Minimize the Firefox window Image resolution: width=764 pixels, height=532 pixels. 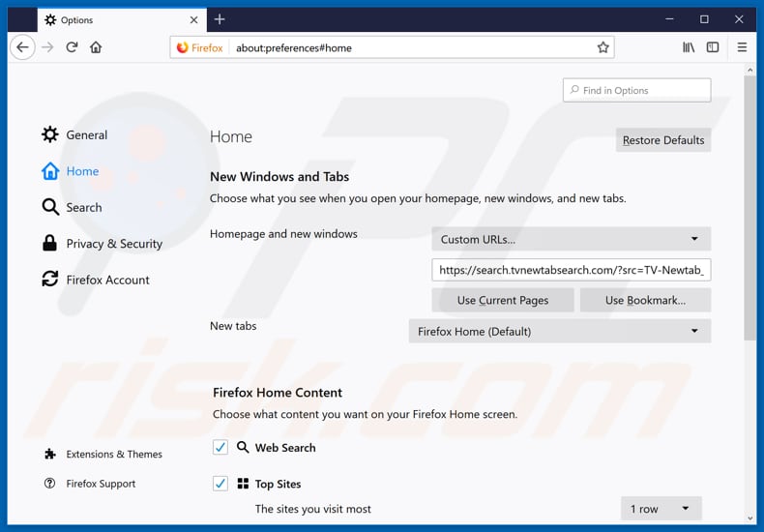click(669, 19)
